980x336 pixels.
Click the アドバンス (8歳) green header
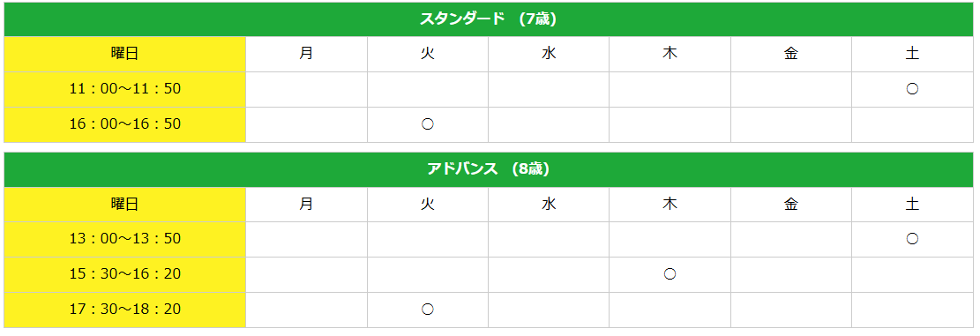488,169
